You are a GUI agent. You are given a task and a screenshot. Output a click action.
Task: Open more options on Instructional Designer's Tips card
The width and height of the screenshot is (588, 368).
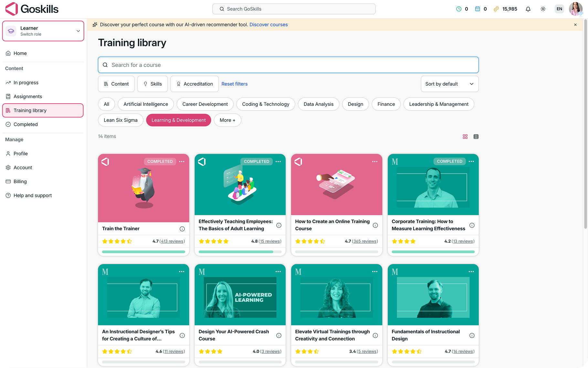click(182, 271)
